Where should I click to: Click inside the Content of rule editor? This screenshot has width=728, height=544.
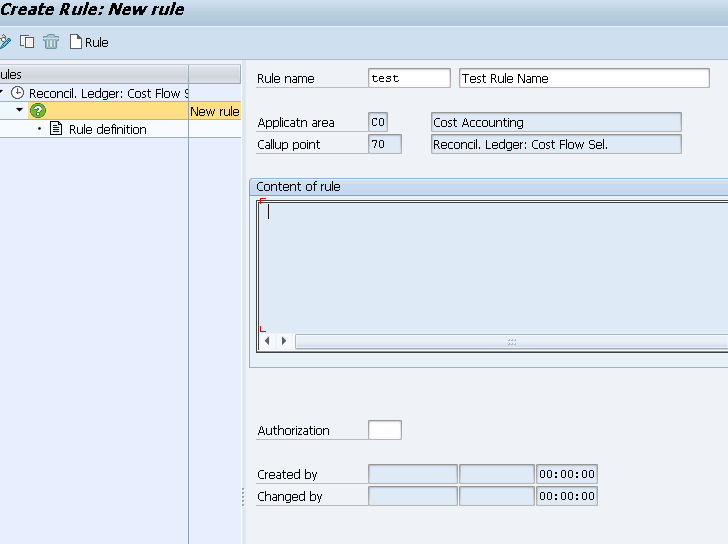pos(494,267)
